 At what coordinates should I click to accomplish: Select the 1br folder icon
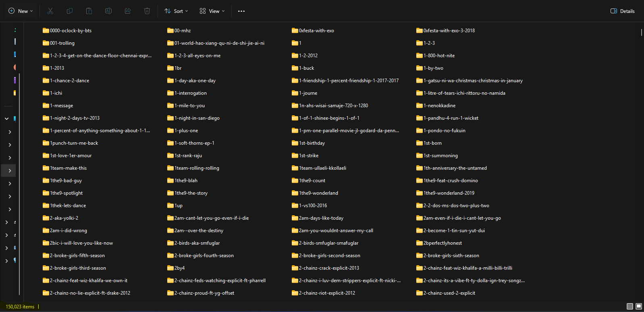pyautogui.click(x=170, y=68)
